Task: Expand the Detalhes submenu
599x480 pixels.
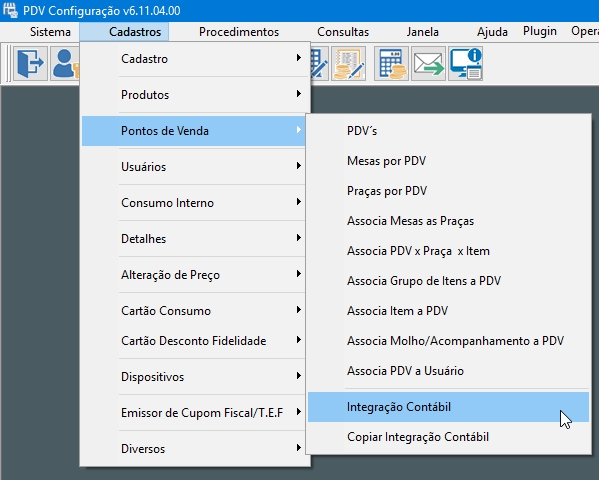Action: point(193,238)
